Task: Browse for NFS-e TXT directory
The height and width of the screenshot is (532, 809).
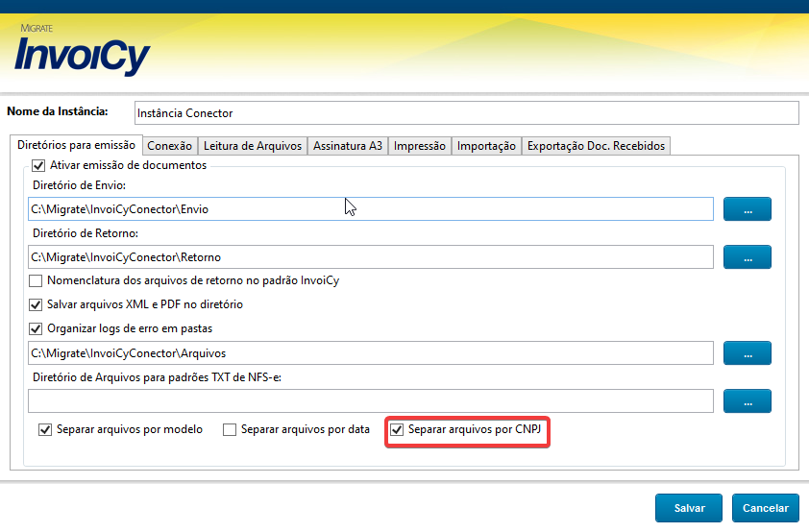Action: [x=747, y=400]
